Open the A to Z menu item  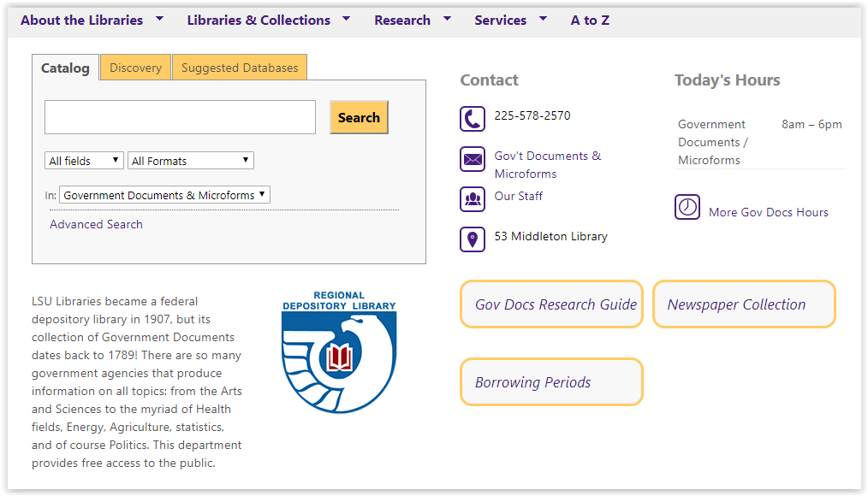tap(590, 21)
